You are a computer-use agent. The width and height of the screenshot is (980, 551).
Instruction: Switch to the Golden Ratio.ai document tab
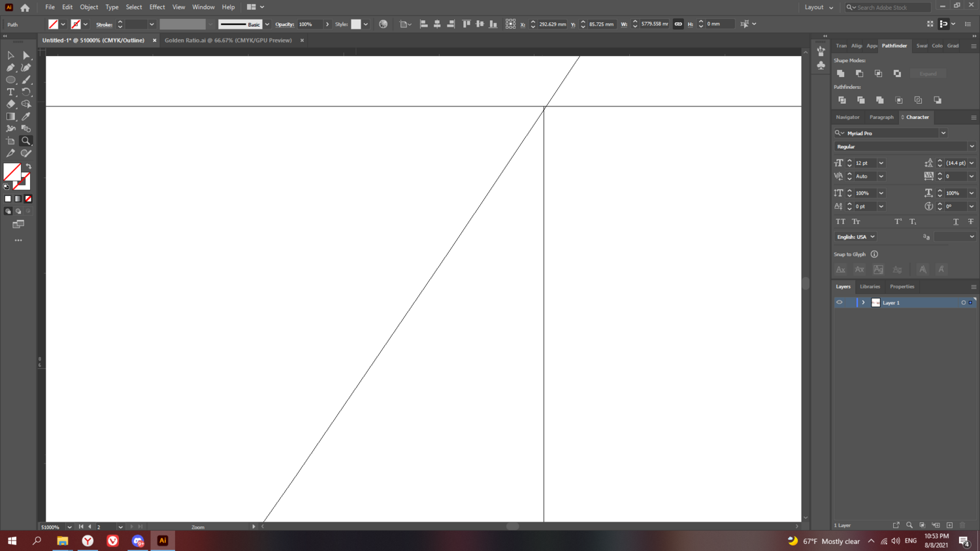[x=228, y=40]
